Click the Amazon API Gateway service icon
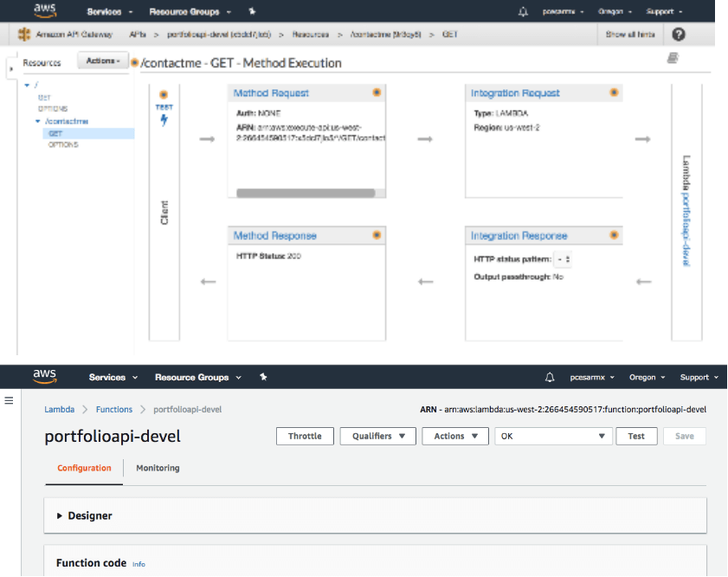The height and width of the screenshot is (577, 728). pos(24,35)
